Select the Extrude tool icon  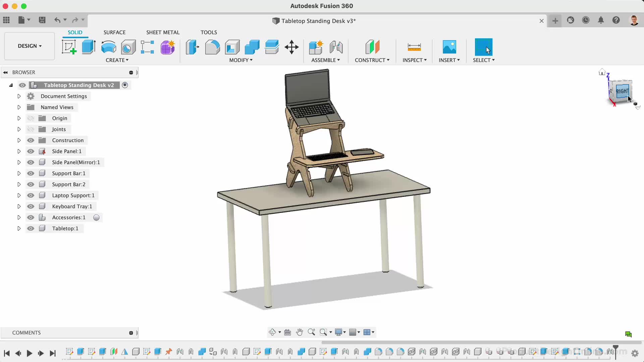[x=89, y=47]
